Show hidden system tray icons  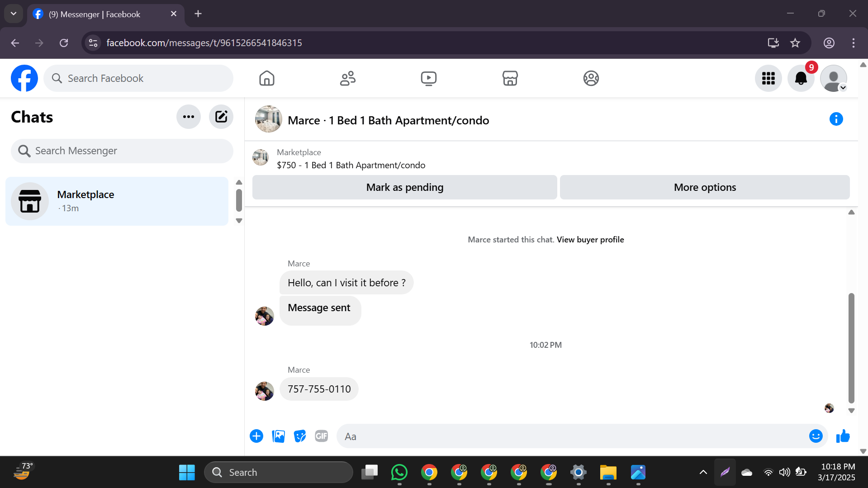coord(703,472)
